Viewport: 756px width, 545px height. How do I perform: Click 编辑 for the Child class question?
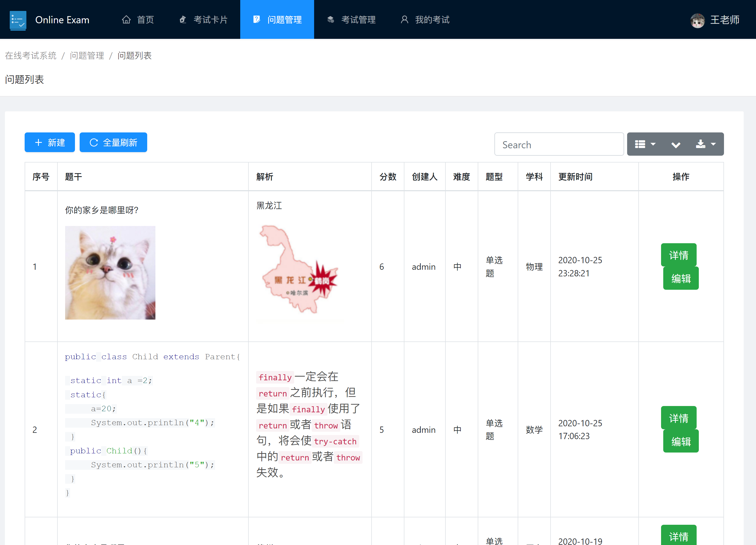[x=680, y=441]
